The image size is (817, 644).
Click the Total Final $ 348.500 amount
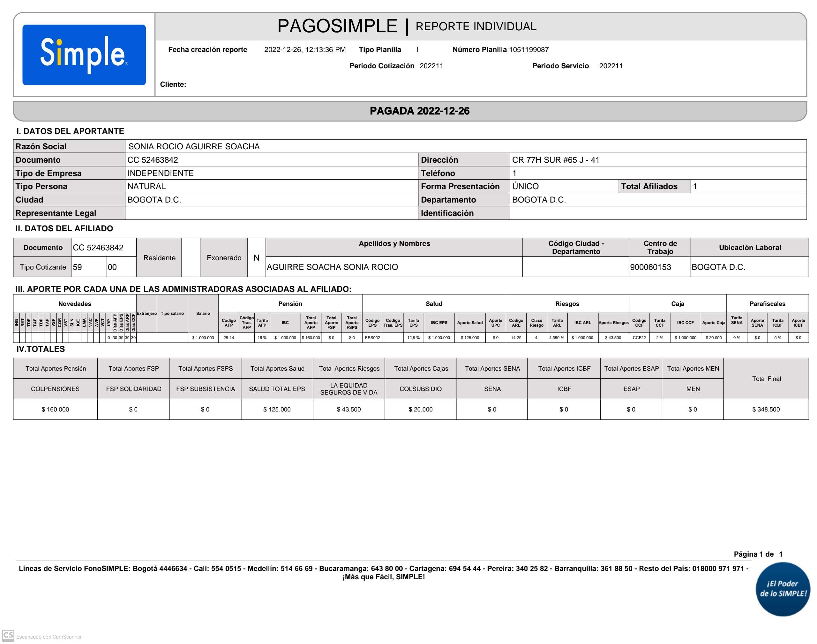(765, 409)
